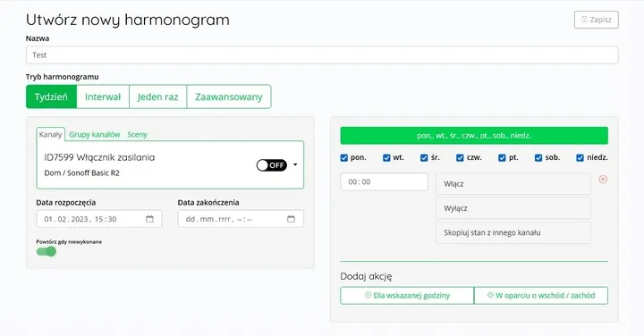Image resolution: width=644 pixels, height=336 pixels.
Task: Uncheck the śr. checkbox
Action: [424, 158]
